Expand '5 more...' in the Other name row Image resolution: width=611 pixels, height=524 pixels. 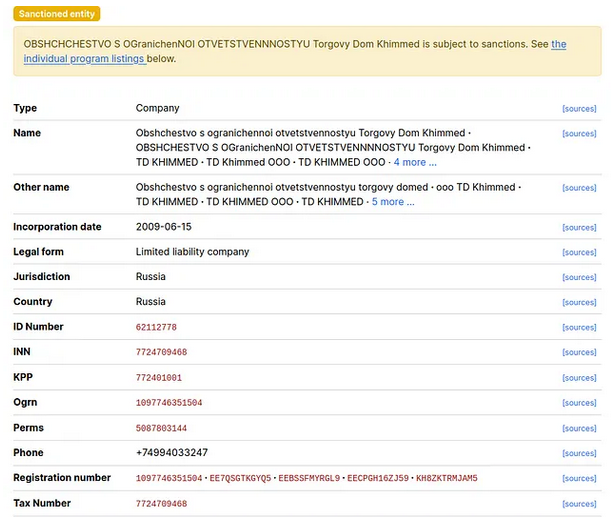[x=393, y=202]
